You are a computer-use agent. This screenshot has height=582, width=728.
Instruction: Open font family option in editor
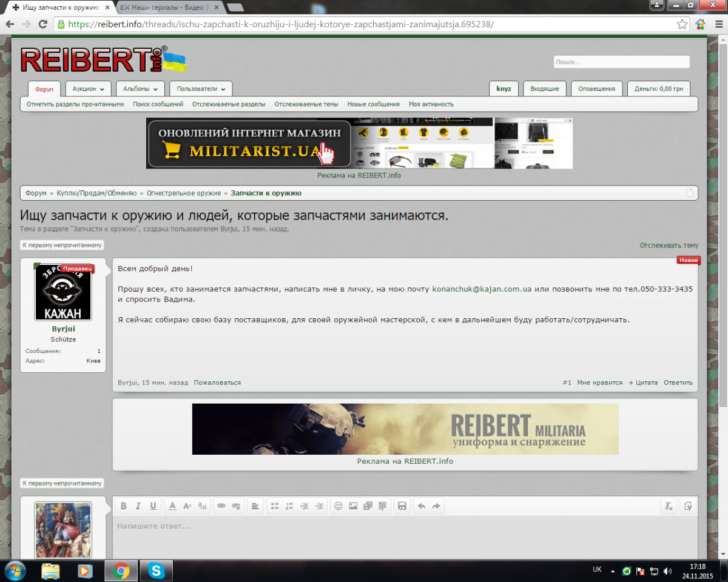click(202, 506)
